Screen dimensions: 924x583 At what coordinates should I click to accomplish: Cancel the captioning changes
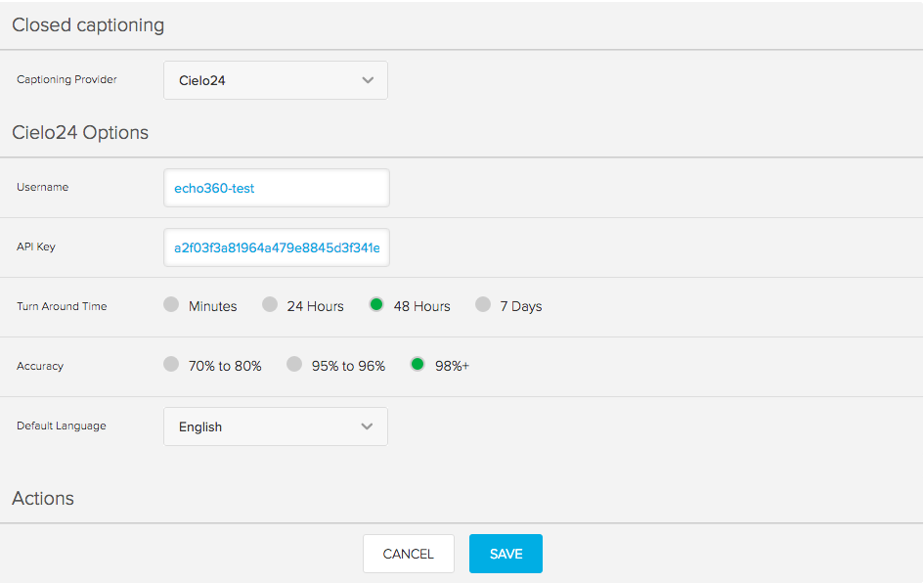click(409, 554)
